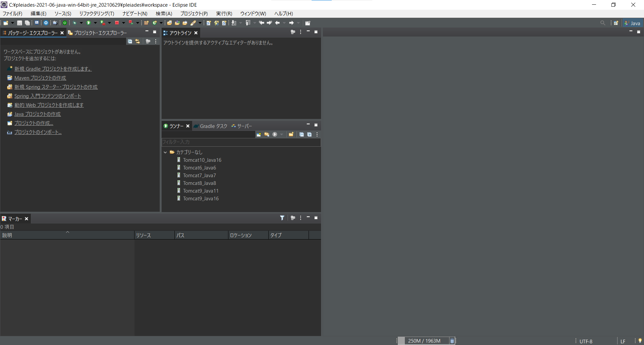
Task: Click the Forward navigation arrow in toolbar
Action: 291,23
